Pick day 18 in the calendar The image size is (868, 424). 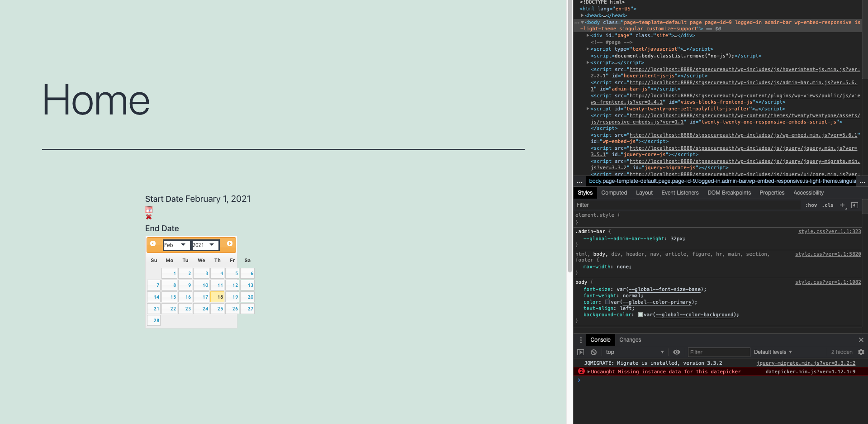pos(217,297)
